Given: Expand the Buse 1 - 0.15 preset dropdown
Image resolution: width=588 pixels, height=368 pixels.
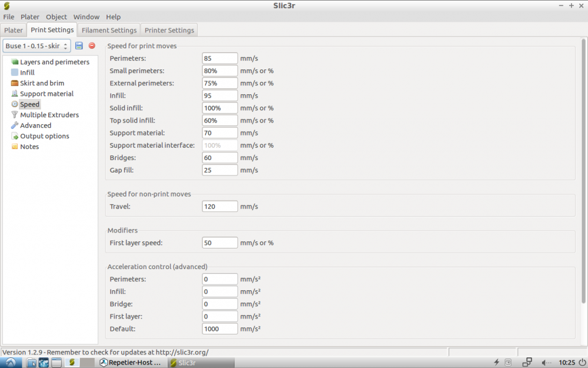Looking at the screenshot, I should pyautogui.click(x=36, y=46).
